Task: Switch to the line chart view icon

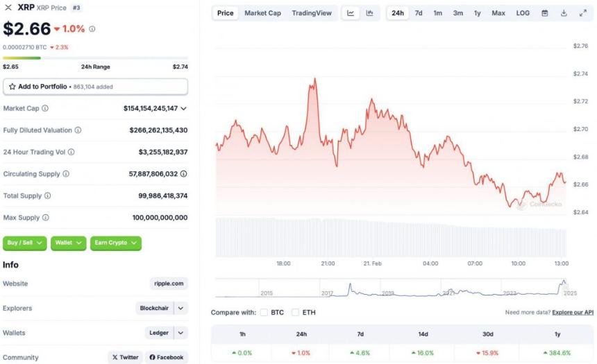Action: (x=351, y=13)
